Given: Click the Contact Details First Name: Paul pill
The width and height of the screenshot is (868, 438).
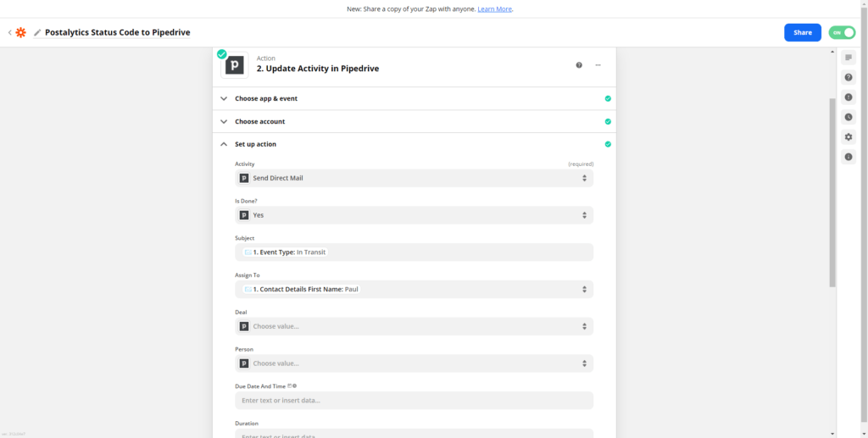Looking at the screenshot, I should pos(302,289).
